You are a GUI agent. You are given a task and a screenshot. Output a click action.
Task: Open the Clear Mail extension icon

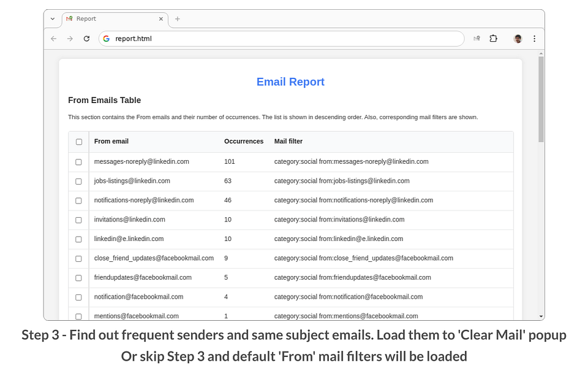477,38
